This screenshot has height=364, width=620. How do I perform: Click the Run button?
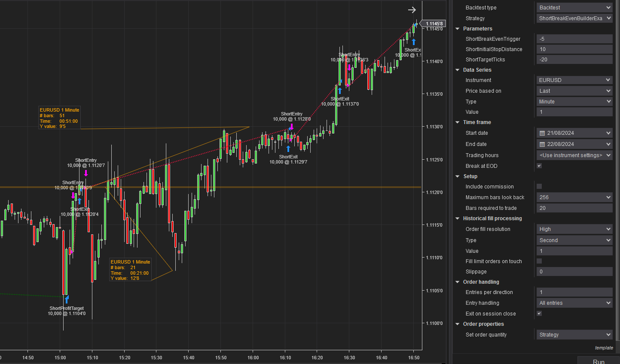[599, 361]
